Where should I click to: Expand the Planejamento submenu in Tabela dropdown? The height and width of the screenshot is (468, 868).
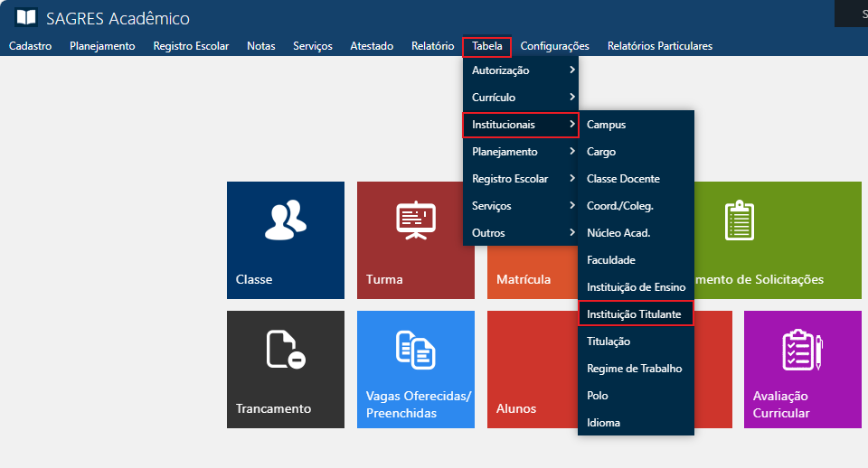(520, 152)
